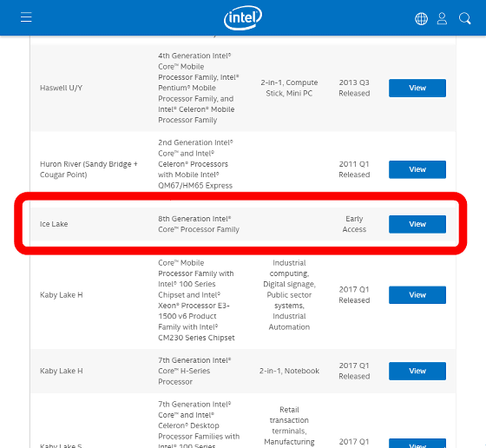Select the Haswell U/Y name cell
The width and height of the screenshot is (486, 448).
pos(61,88)
